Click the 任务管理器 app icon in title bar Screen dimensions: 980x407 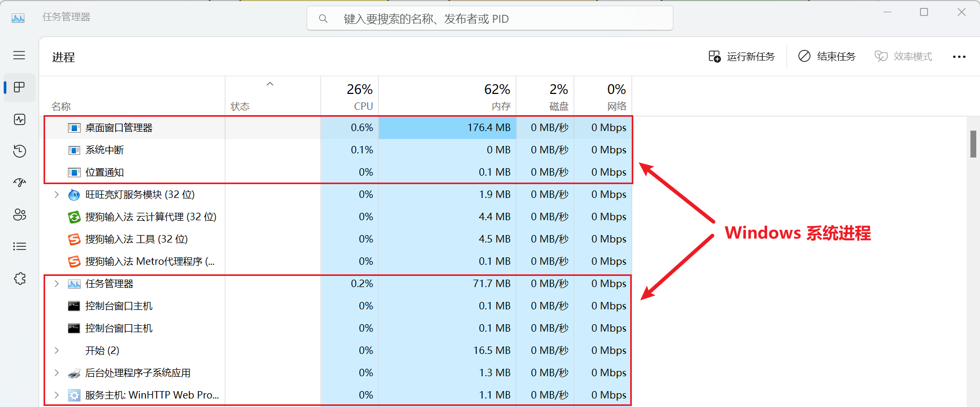coord(18,18)
